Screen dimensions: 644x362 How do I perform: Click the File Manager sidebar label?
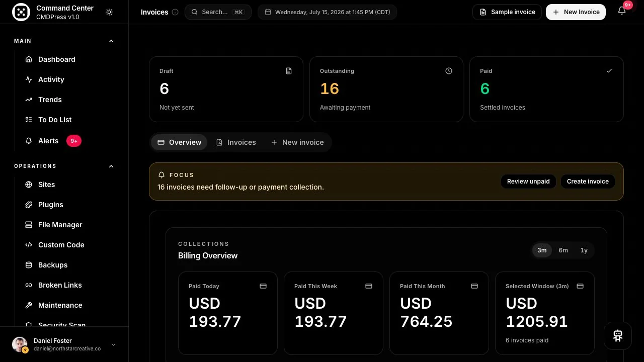coord(60,225)
